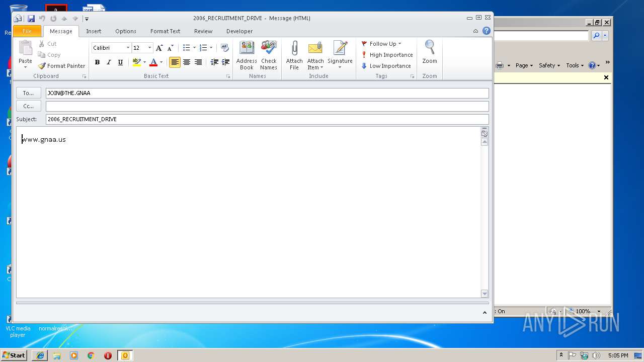The height and width of the screenshot is (362, 644).
Task: Open the Address Book
Action: [247, 55]
